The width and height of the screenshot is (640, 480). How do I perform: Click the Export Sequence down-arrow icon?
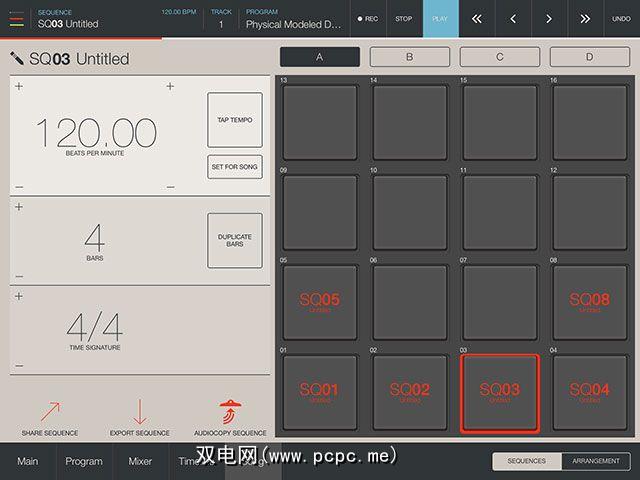coord(140,411)
